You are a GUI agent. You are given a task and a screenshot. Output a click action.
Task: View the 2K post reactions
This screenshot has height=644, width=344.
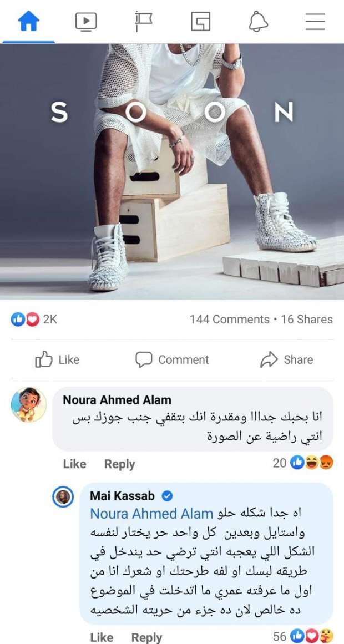pyautogui.click(x=34, y=320)
